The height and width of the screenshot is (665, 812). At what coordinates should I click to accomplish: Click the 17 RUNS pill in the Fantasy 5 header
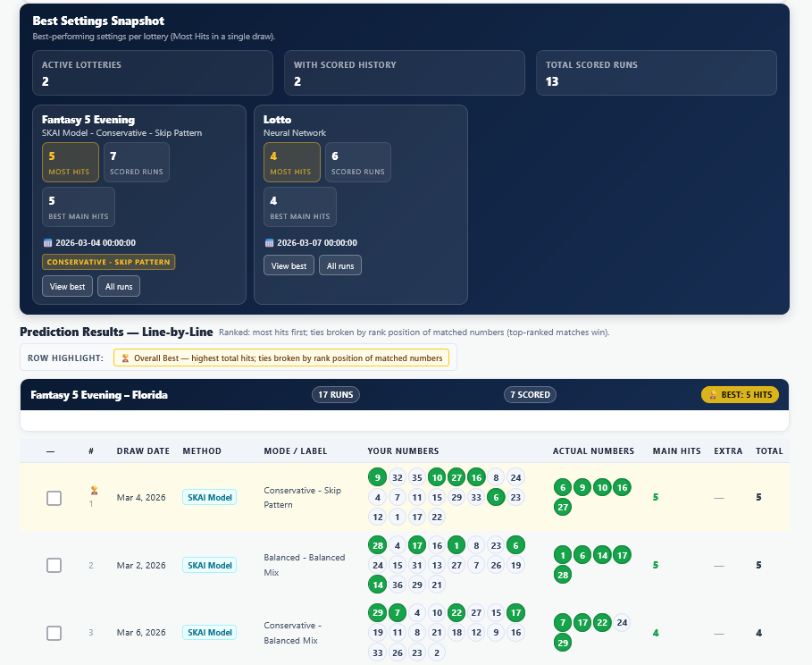click(x=336, y=394)
